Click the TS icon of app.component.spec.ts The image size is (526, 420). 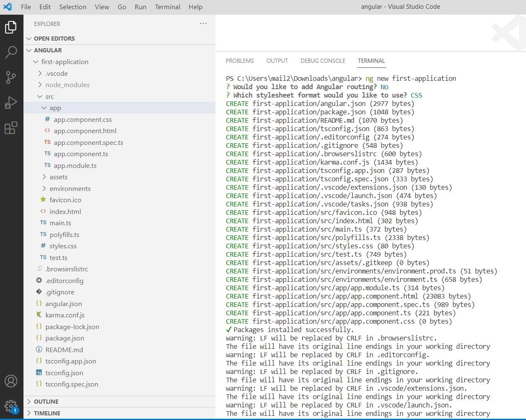tap(47, 142)
